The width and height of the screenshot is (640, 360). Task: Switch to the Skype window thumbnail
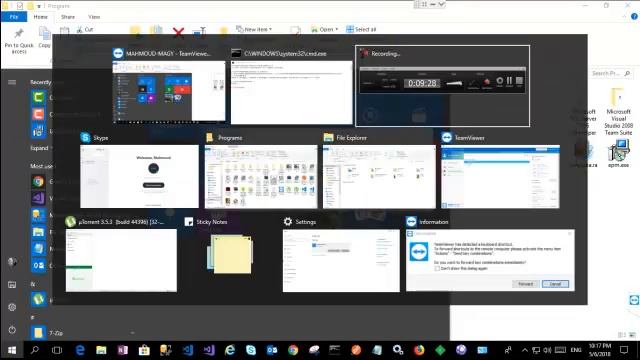pos(139,176)
